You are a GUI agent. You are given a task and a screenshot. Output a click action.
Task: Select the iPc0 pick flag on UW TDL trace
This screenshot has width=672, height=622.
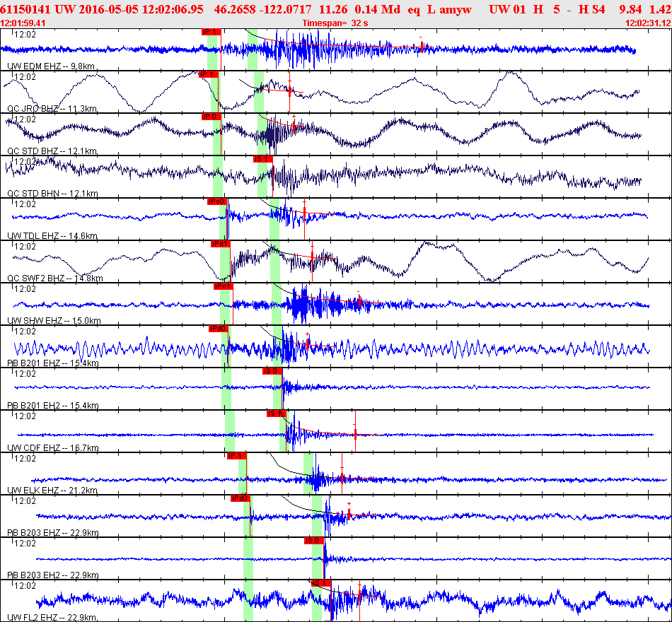[218, 201]
